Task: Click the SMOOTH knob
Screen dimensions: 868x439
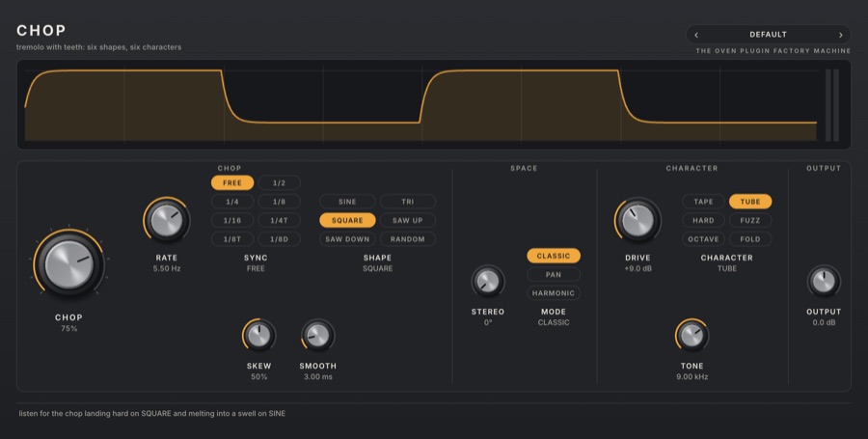Action: point(317,335)
